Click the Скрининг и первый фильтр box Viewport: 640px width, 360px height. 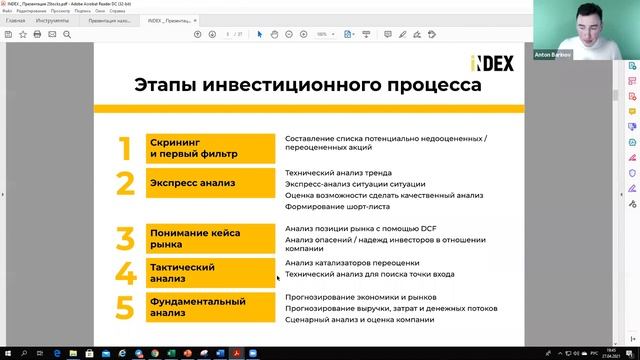[210, 149]
